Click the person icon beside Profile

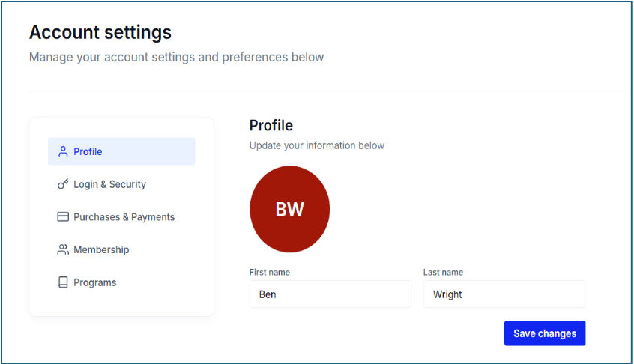[63, 151]
